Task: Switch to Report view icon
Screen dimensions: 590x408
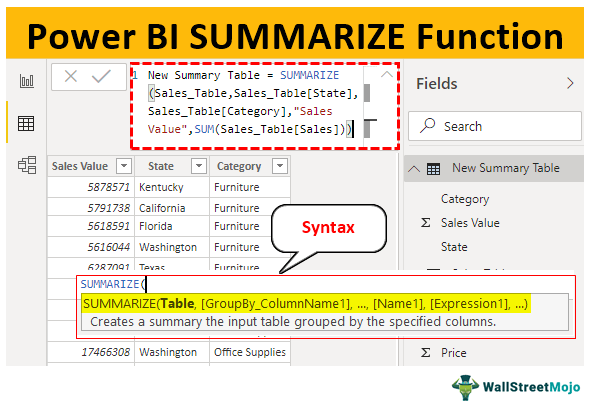Action: pos(27,81)
